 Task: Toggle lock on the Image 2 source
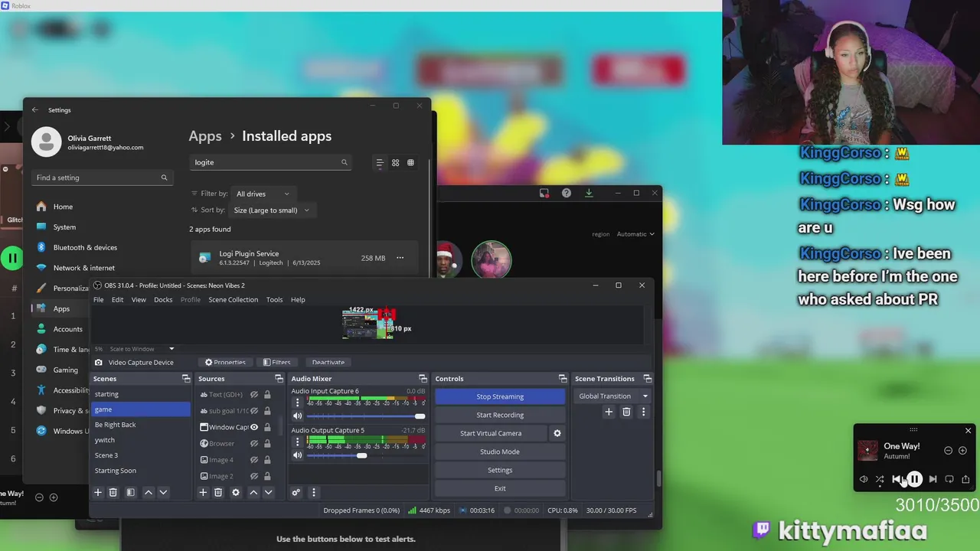267,476
